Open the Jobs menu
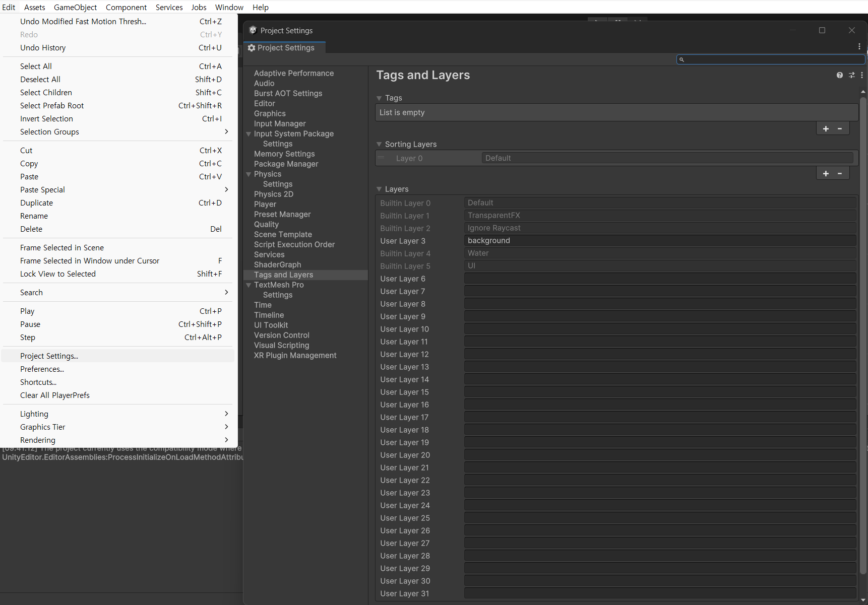The image size is (868, 605). click(x=199, y=7)
